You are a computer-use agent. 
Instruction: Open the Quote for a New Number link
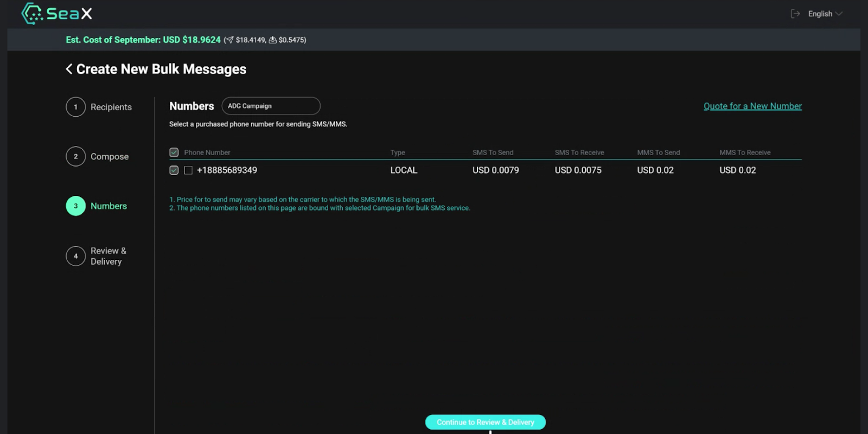click(752, 106)
